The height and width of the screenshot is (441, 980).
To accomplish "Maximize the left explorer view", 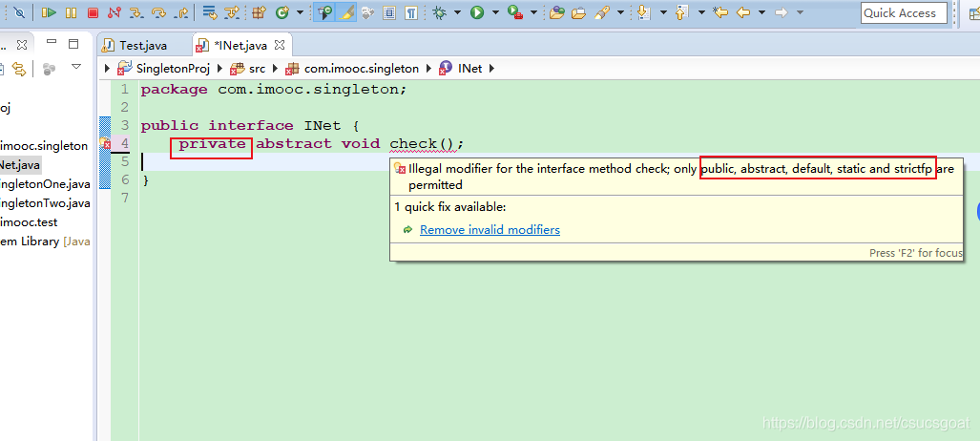I will (73, 44).
